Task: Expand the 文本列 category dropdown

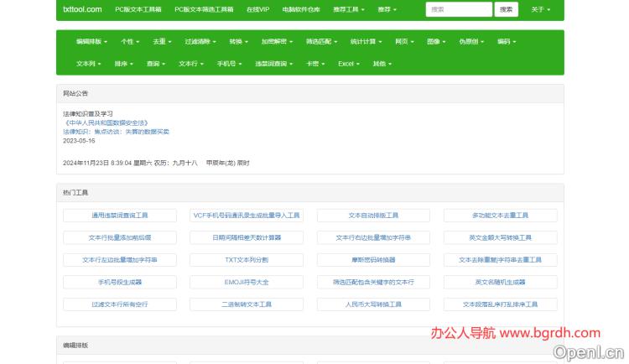Action: point(88,64)
